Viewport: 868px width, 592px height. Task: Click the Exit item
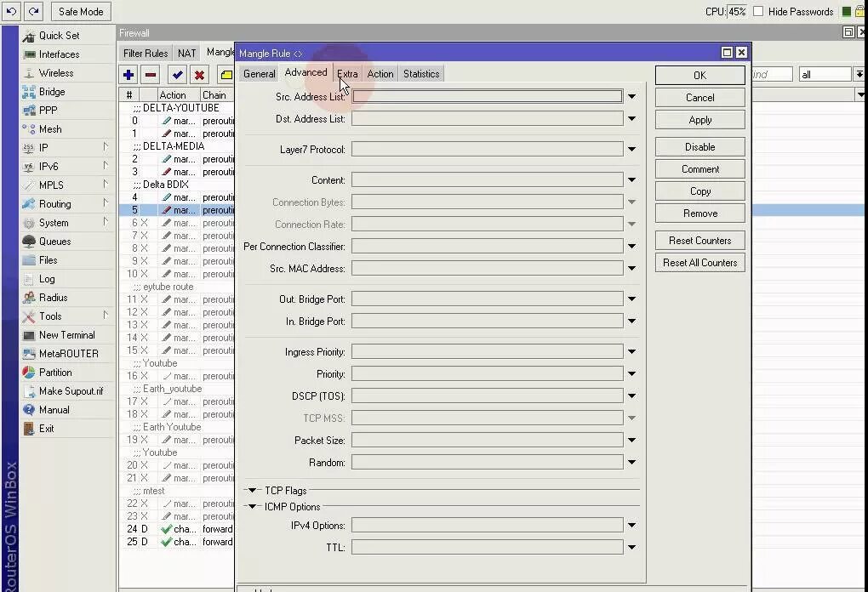click(x=47, y=429)
